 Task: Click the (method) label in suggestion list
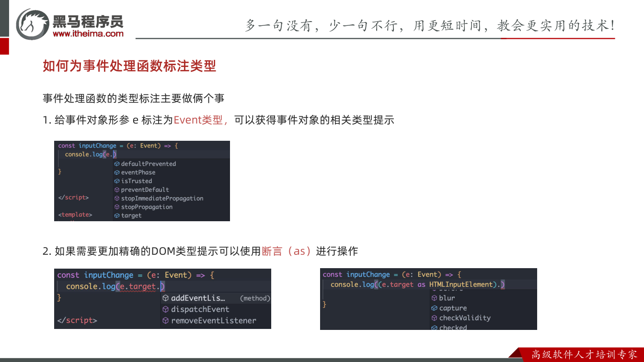(255, 298)
